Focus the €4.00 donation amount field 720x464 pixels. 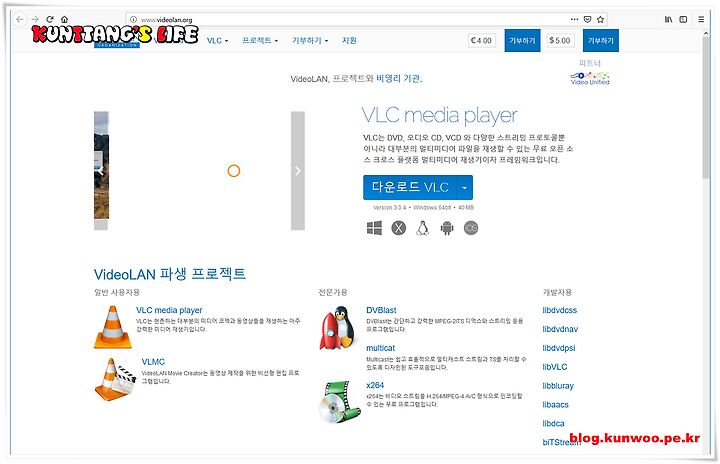tap(482, 40)
